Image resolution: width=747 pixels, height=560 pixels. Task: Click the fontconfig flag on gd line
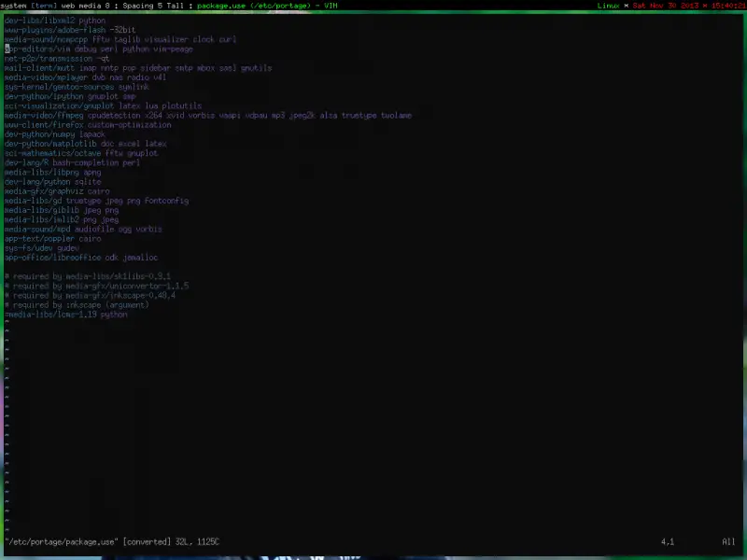(167, 201)
